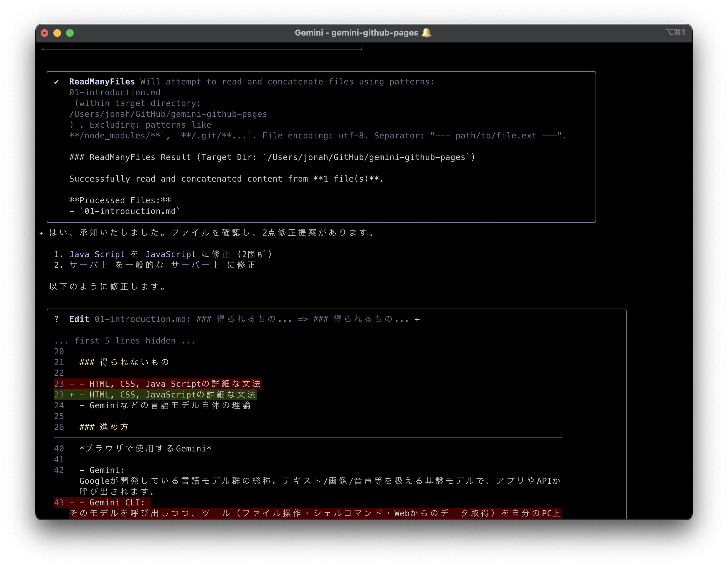Click the line 'Googleが開発している言語モデル群の総称'
This screenshot has width=728, height=567.
point(320,481)
